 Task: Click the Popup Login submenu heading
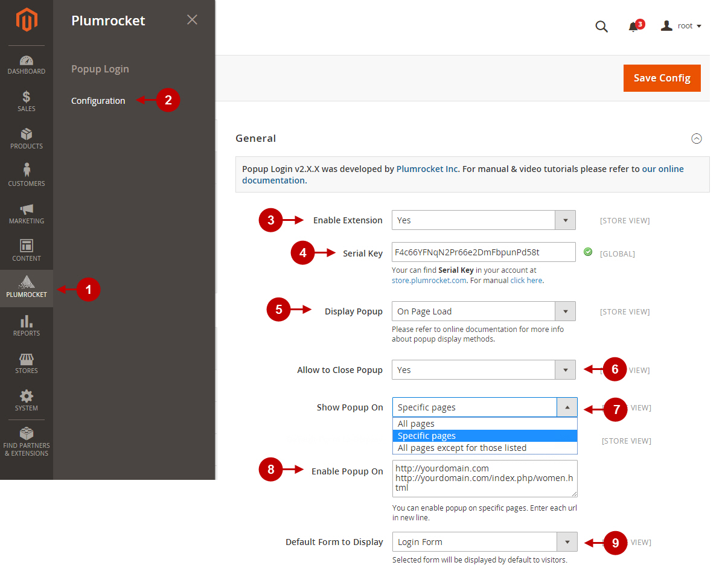100,69
